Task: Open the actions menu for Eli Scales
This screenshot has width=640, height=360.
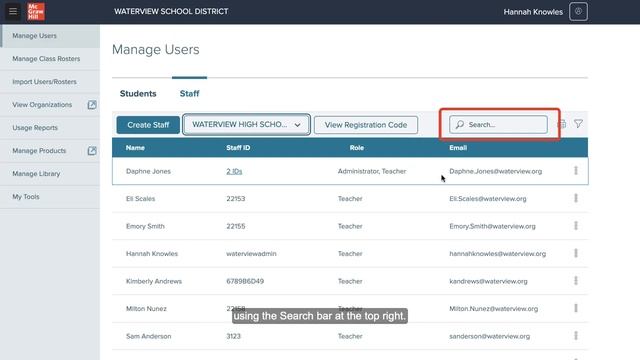Action: point(576,198)
